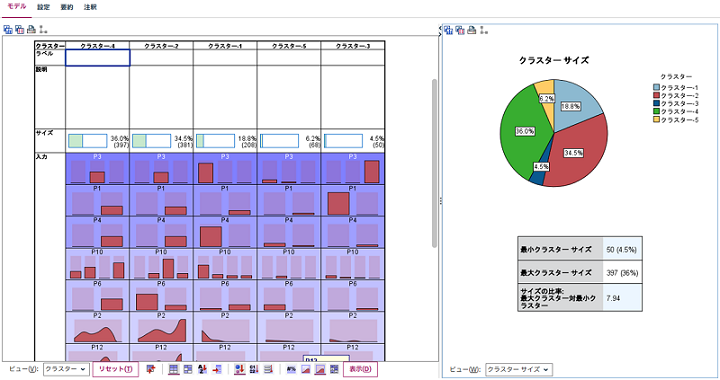Open the 要約 tab
Viewport: 720px width, 380px height.
click(x=67, y=7)
